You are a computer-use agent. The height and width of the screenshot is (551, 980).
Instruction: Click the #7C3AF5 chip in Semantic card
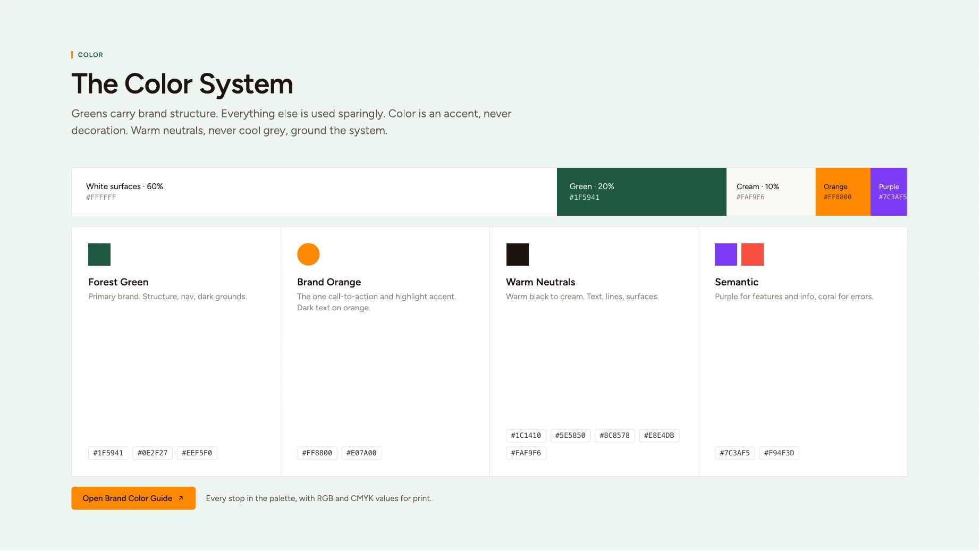(735, 453)
